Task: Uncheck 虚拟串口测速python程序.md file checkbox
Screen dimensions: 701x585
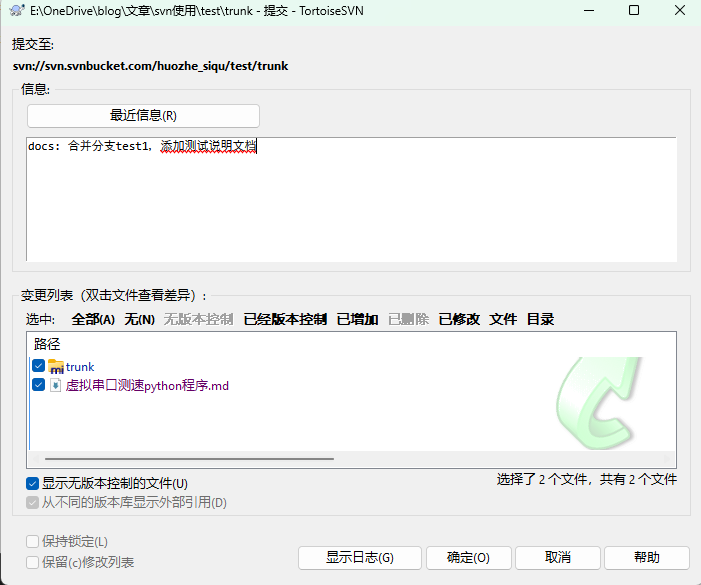Action: pyautogui.click(x=38, y=385)
